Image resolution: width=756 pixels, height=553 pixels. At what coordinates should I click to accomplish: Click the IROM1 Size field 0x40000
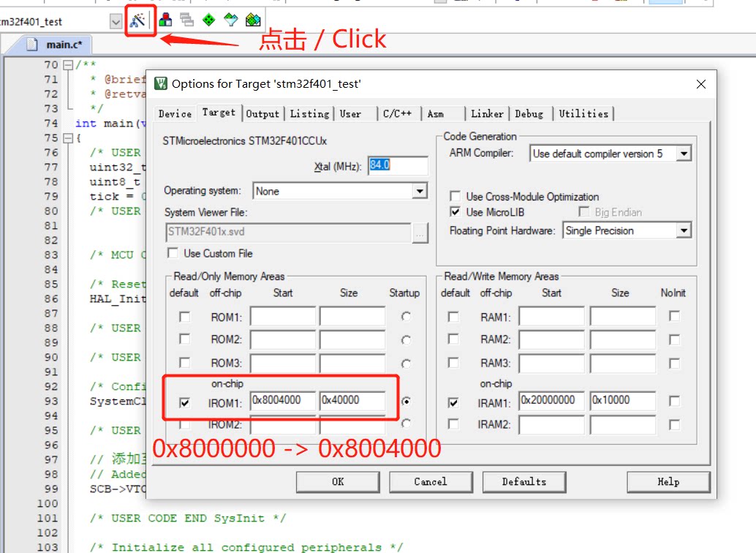[352, 400]
